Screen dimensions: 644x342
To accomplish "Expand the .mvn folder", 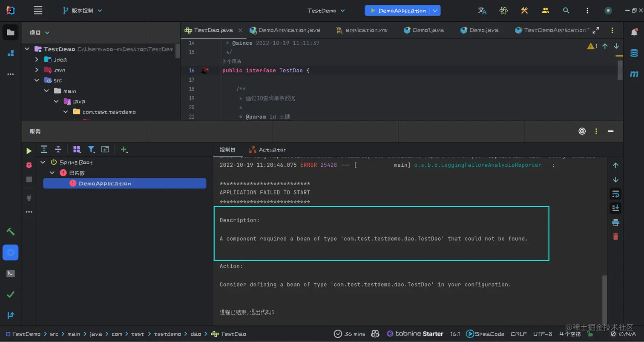I will (x=37, y=70).
